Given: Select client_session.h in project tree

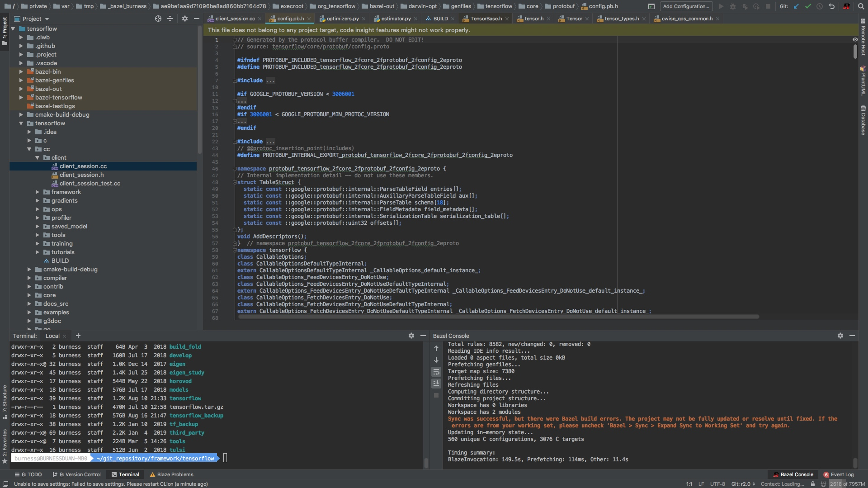Looking at the screenshot, I should (x=81, y=175).
